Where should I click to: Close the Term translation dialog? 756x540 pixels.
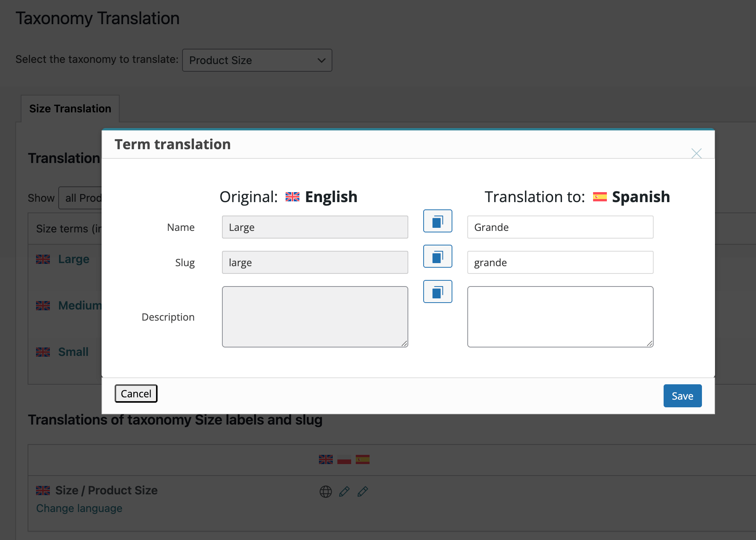(x=696, y=153)
